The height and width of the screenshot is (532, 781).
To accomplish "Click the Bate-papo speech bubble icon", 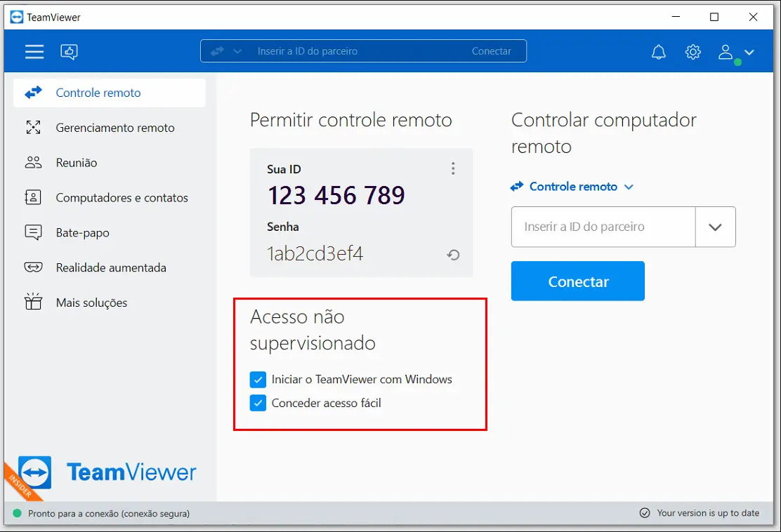I will [x=34, y=232].
